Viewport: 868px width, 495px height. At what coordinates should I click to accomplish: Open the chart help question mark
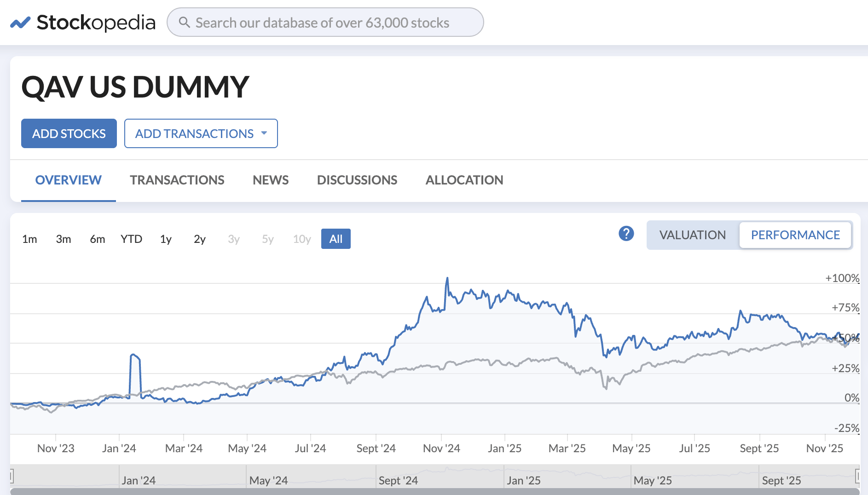(x=625, y=234)
